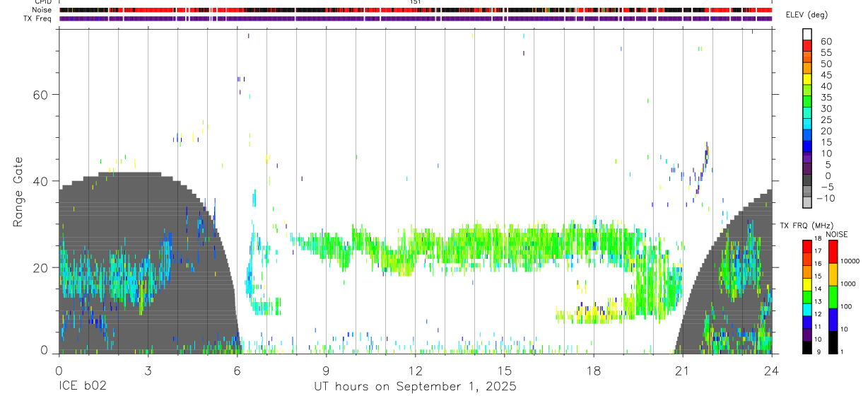This screenshot has height=401, width=868.
Task: Click NOISE colorbar label '1000'
Action: (848, 284)
